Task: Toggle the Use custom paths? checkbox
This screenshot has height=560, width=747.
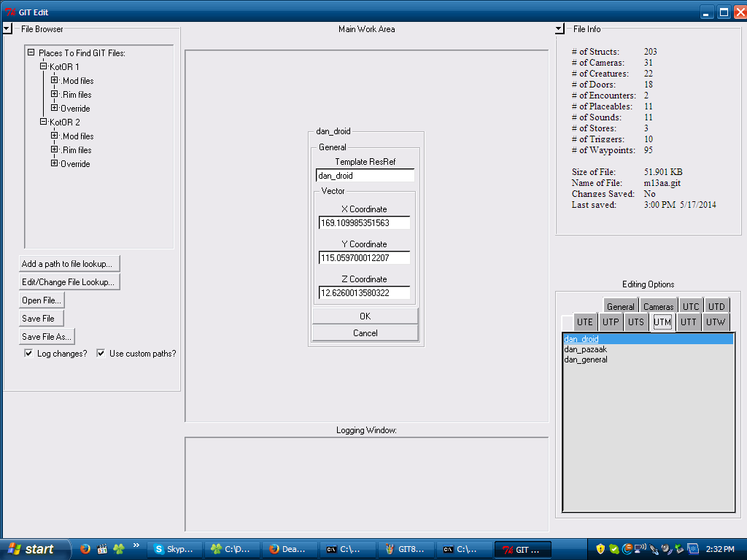Action: click(x=101, y=354)
